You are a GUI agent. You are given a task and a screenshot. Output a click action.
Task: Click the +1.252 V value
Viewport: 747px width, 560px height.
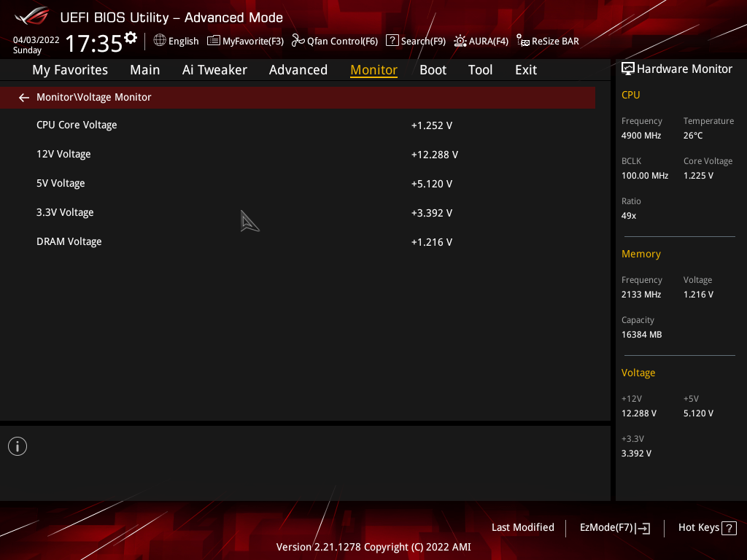point(432,125)
